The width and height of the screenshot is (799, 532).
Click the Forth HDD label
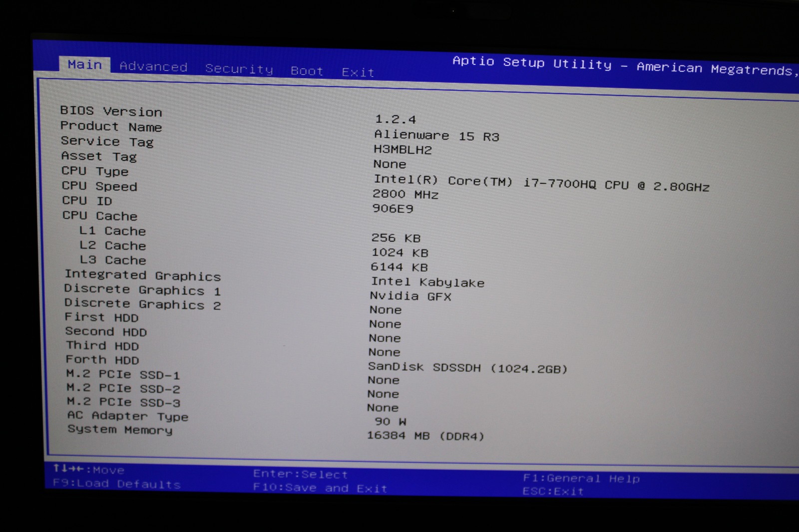[x=102, y=359]
